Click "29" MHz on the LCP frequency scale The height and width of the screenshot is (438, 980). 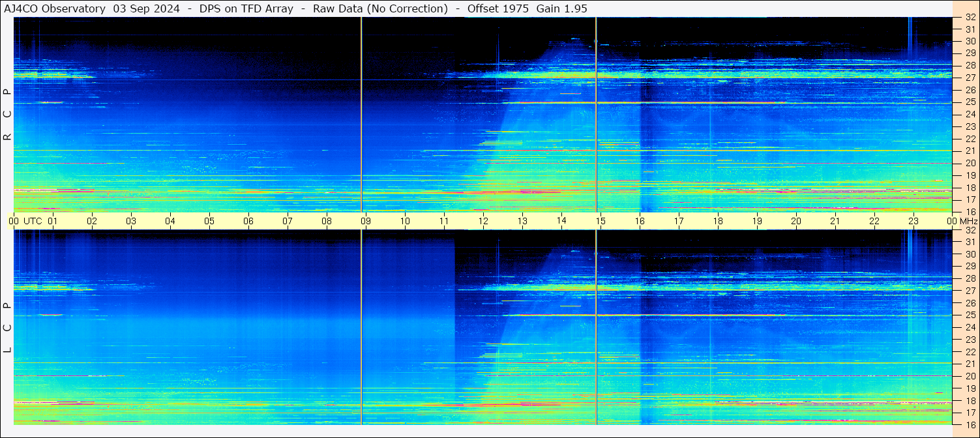(x=970, y=267)
